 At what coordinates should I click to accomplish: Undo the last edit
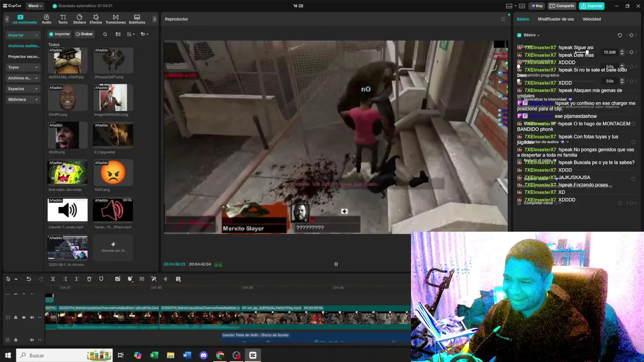click(29, 279)
